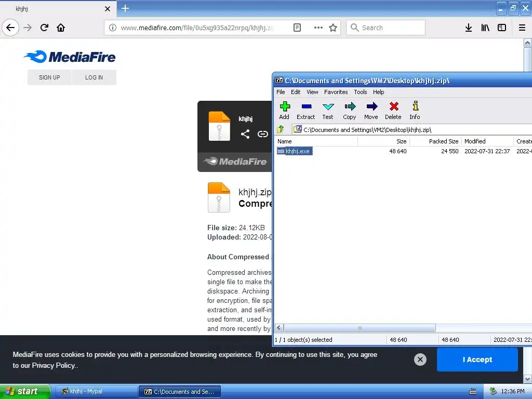Click the Add button in 7-Zip toolbar
This screenshot has width=532, height=399.
284,110
